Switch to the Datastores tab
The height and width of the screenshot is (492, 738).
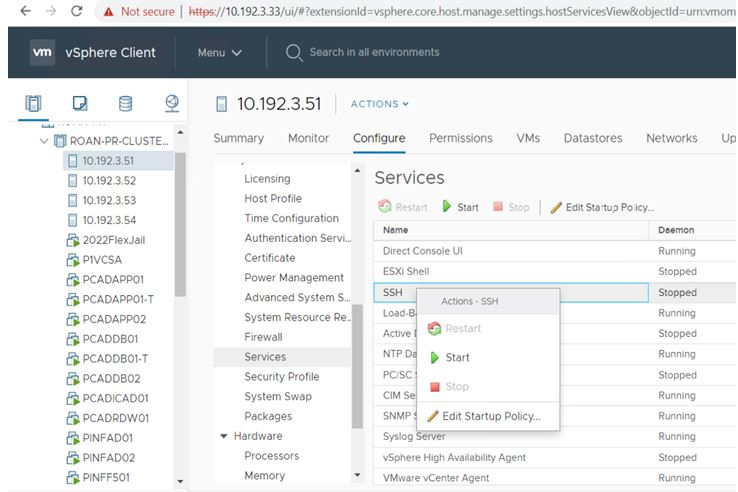(593, 138)
